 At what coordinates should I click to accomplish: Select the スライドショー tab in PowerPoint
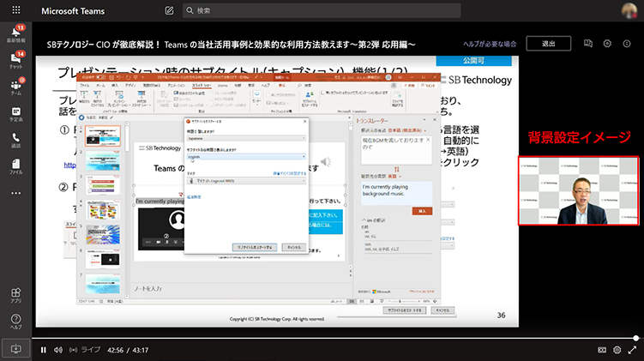tap(202, 86)
